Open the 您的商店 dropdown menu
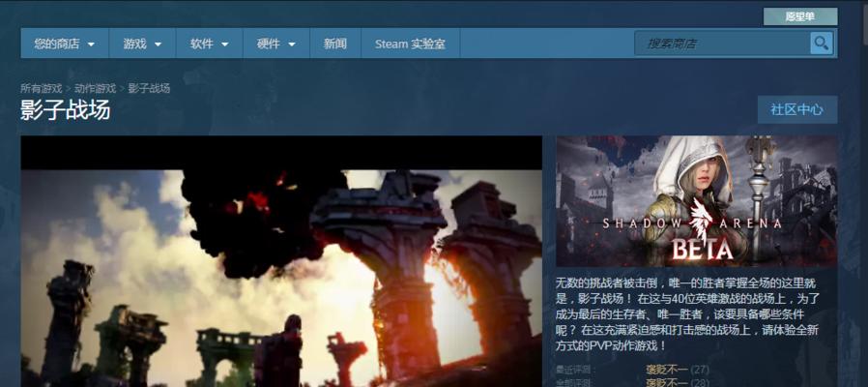 click(x=65, y=44)
